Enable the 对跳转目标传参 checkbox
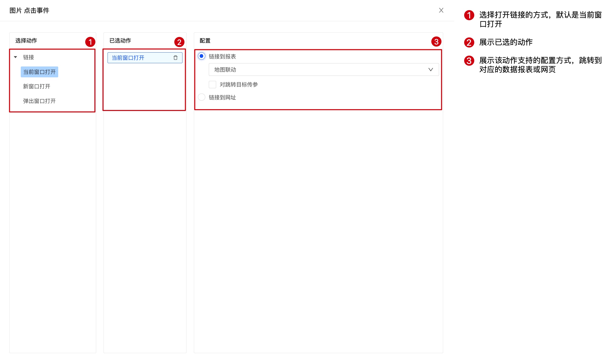This screenshot has height=364, width=616. pos(212,84)
